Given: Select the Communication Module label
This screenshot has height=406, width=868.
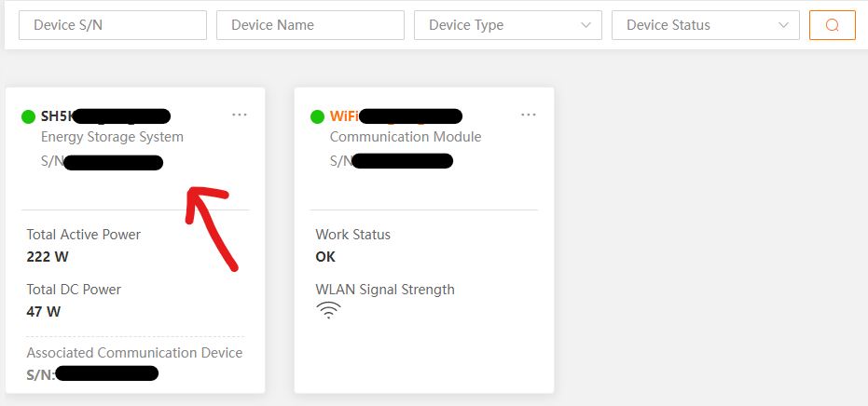Looking at the screenshot, I should (406, 137).
